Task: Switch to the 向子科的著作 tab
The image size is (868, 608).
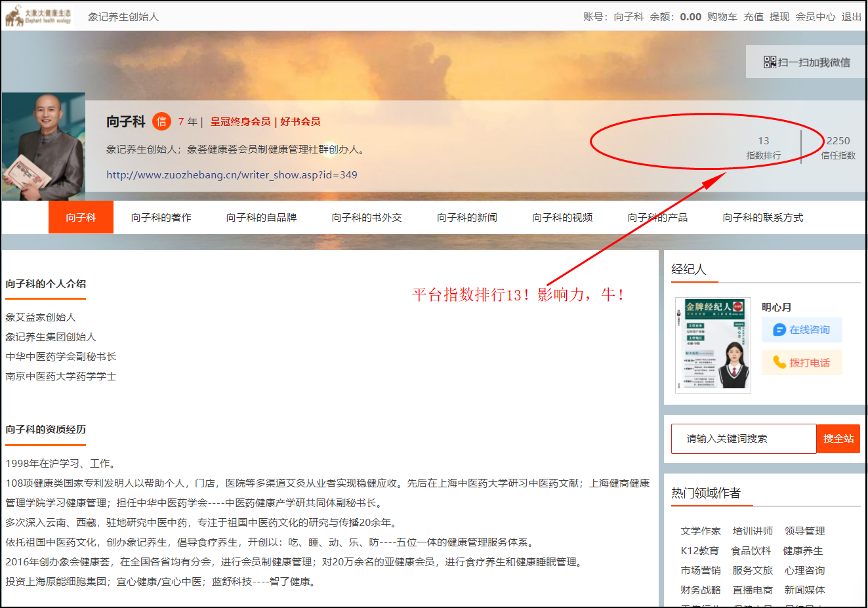Action: click(x=161, y=217)
